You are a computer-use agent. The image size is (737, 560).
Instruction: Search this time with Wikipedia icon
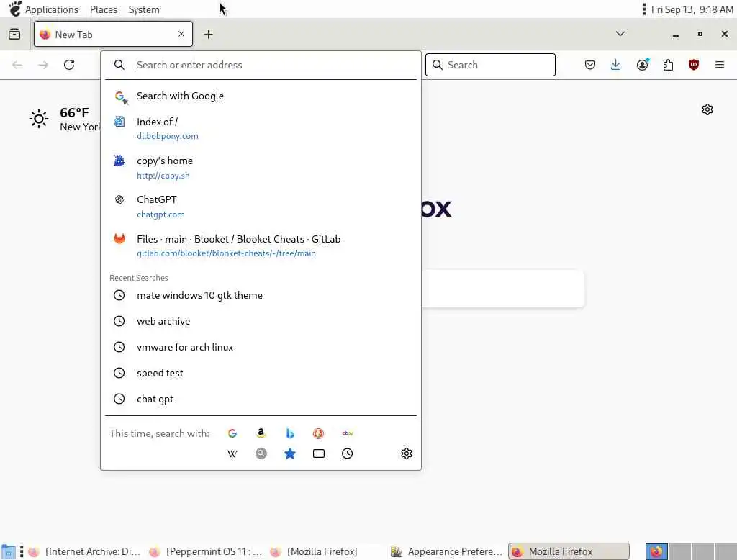(232, 453)
